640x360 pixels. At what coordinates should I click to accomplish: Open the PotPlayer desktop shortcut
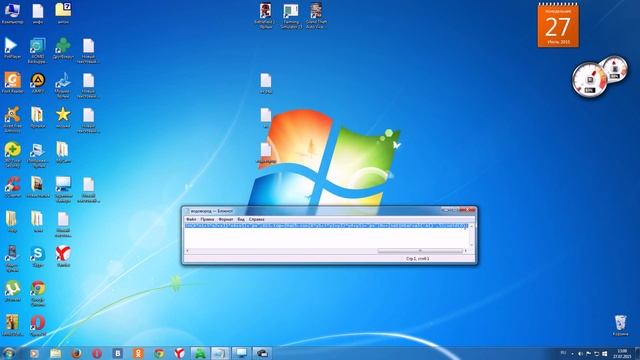pyautogui.click(x=12, y=49)
